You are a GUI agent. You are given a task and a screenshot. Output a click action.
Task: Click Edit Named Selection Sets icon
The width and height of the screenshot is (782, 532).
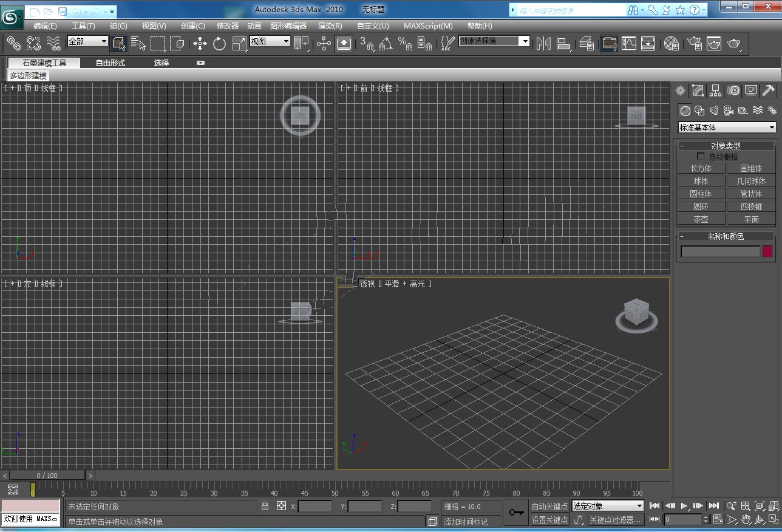pyautogui.click(x=447, y=43)
